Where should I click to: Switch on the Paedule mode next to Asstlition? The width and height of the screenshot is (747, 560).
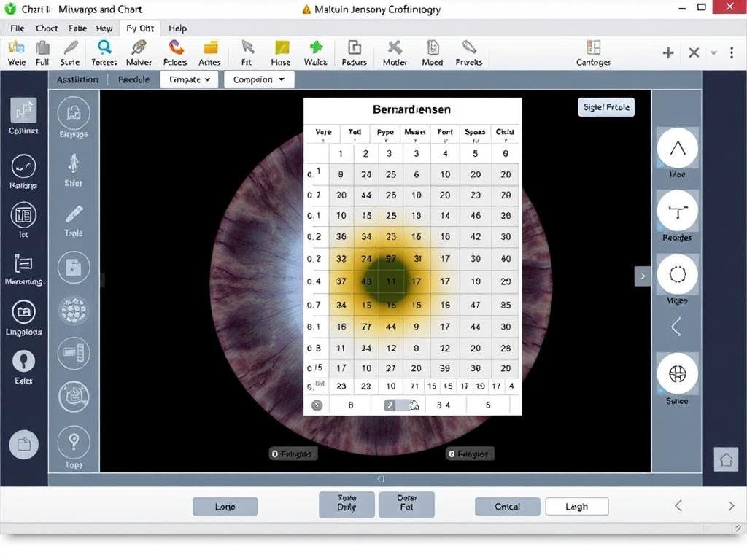(x=133, y=79)
